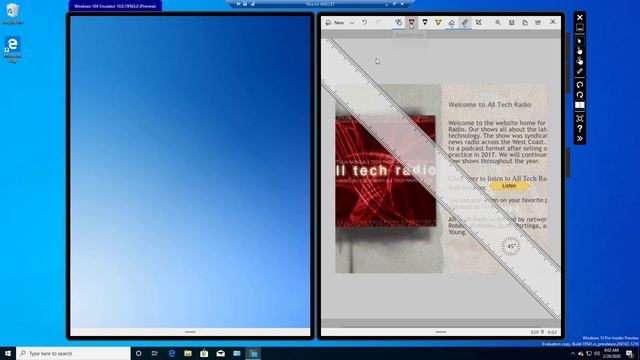
Task: Launch Edge from the taskbar
Action: coord(171,353)
